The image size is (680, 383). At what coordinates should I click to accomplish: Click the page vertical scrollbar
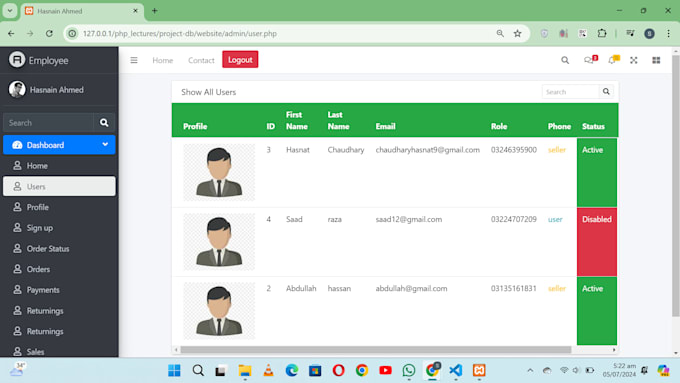click(x=675, y=186)
